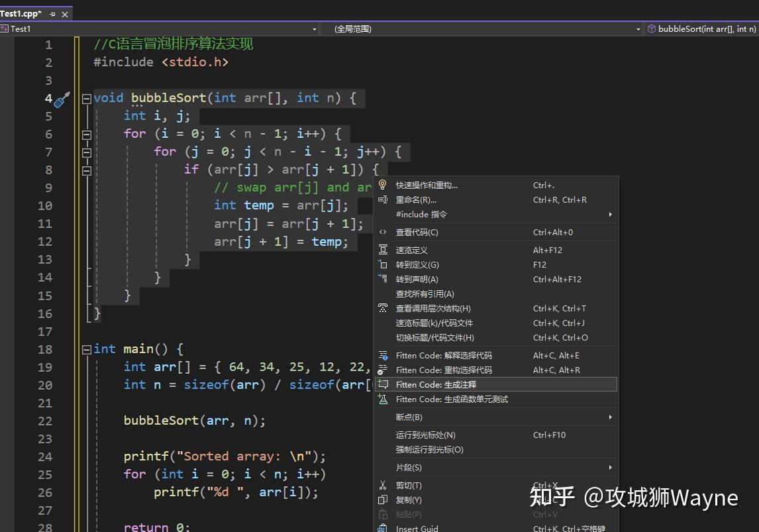Click the Fitten Code refactor selected code icon
The height and width of the screenshot is (532, 759).
[x=383, y=370]
